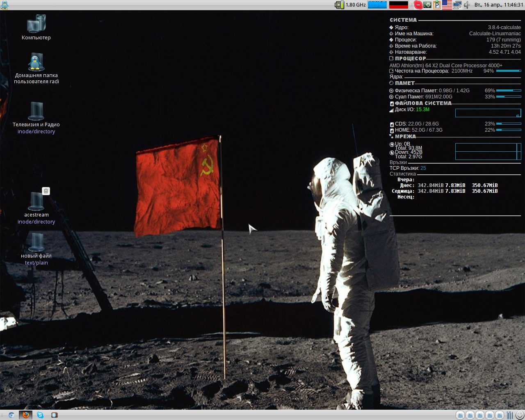Click the disk I/O graph box
525x420 pixels.
pyautogui.click(x=488, y=113)
